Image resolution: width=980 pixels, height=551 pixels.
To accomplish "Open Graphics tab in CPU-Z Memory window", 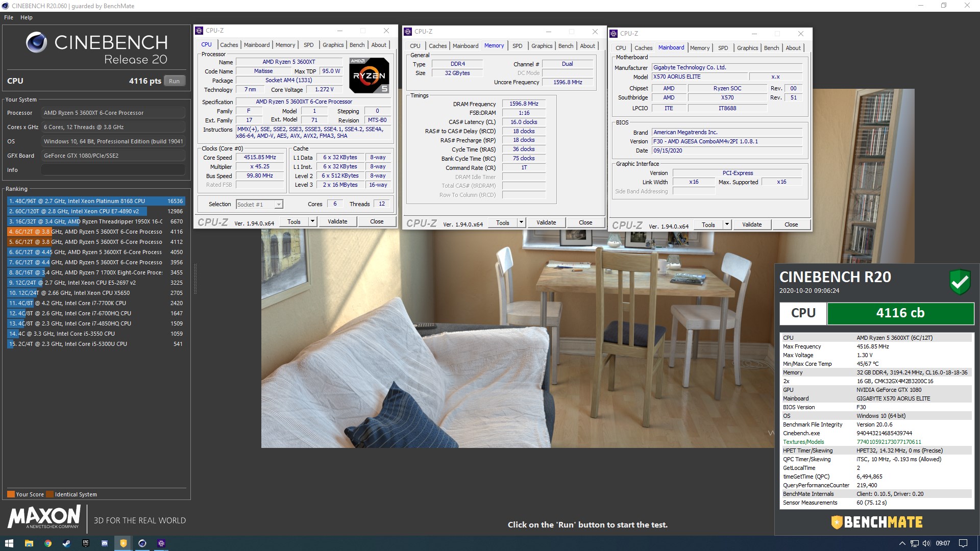I will click(x=542, y=46).
